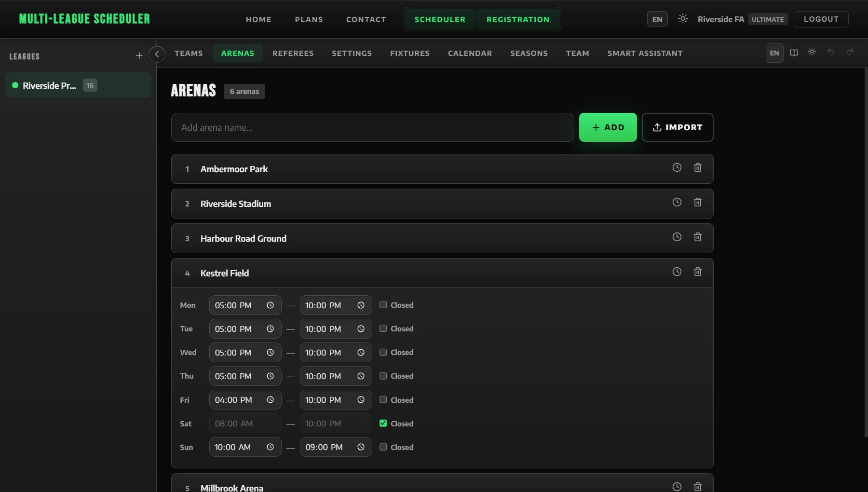Delete the Millbrook Arena entry
The height and width of the screenshot is (492, 868).
(x=698, y=486)
